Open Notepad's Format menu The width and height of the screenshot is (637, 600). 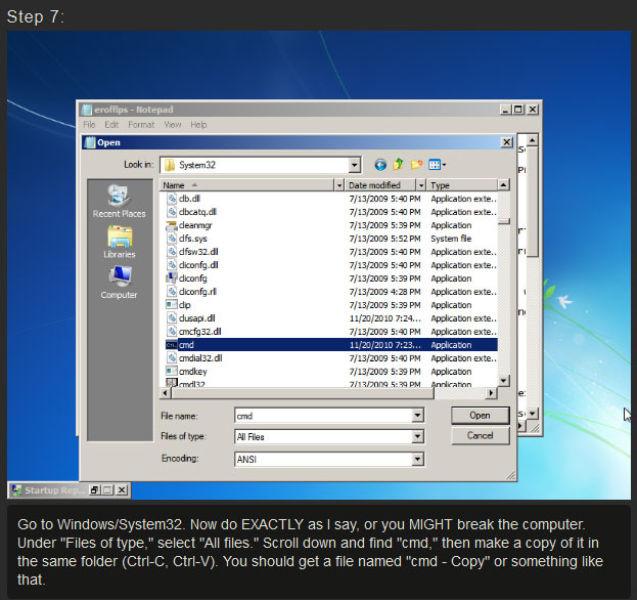pyautogui.click(x=141, y=125)
